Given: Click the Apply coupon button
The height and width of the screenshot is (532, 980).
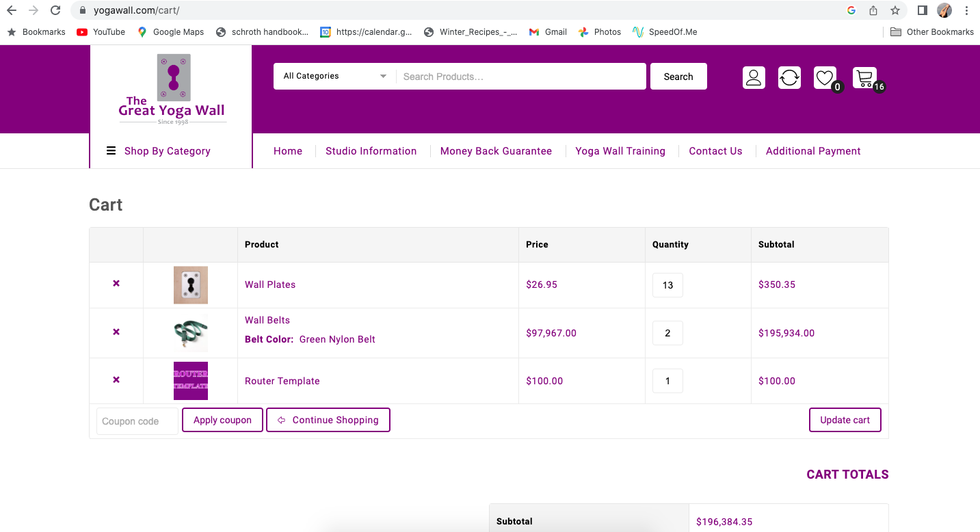Looking at the screenshot, I should (x=222, y=420).
